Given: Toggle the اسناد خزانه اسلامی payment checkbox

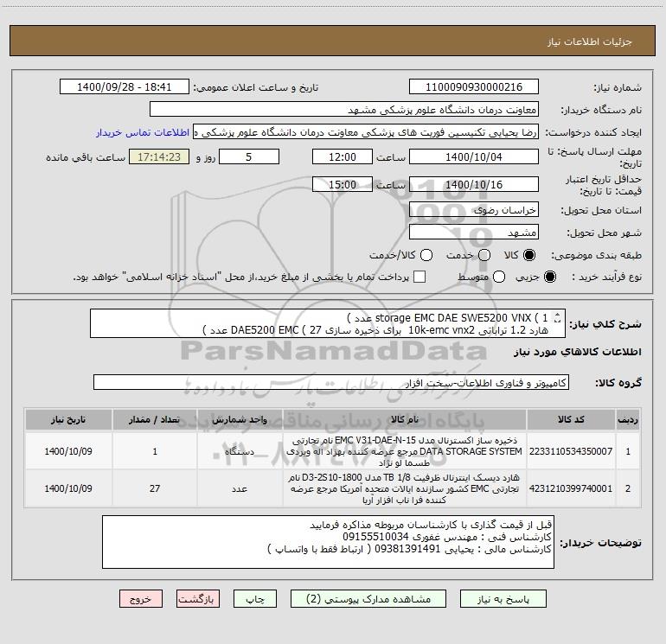Looking at the screenshot, I should pyautogui.click(x=419, y=277).
